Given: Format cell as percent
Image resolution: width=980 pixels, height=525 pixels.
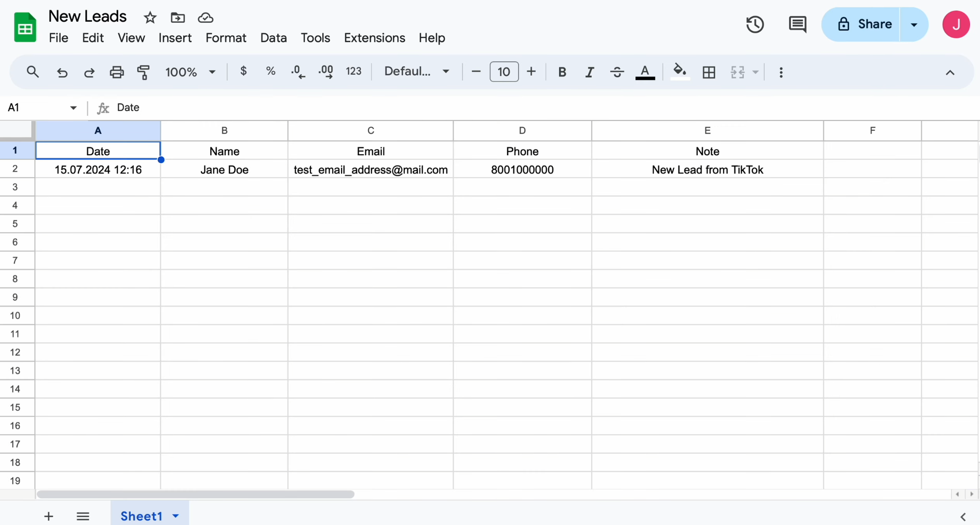Looking at the screenshot, I should [270, 71].
